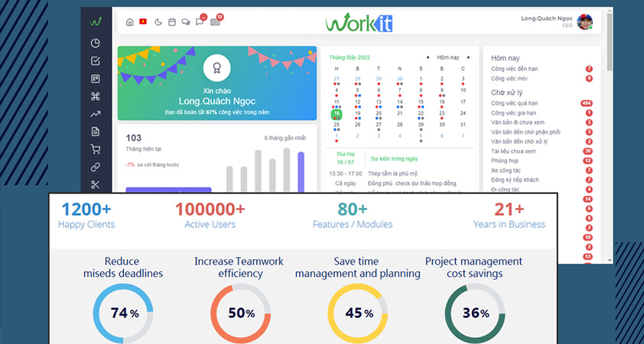Image resolution: width=644 pixels, height=344 pixels.
Task: Select date 12 in the calendar
Action: (358, 102)
